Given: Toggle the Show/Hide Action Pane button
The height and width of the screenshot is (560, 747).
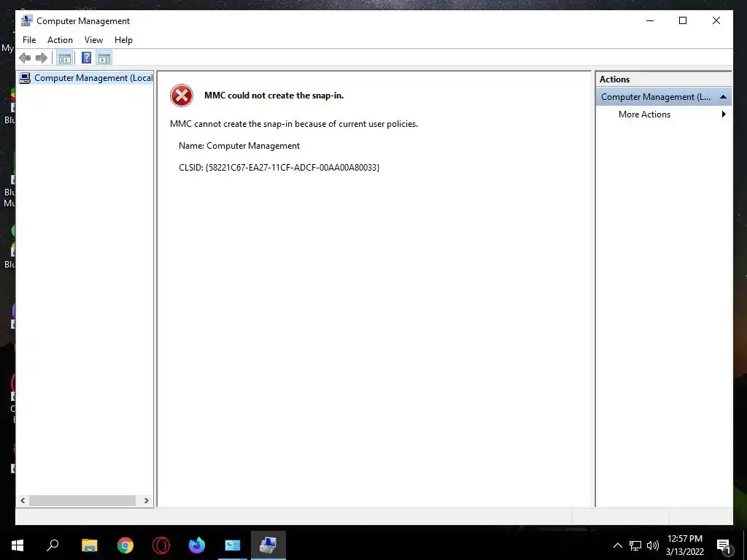Looking at the screenshot, I should (x=104, y=58).
